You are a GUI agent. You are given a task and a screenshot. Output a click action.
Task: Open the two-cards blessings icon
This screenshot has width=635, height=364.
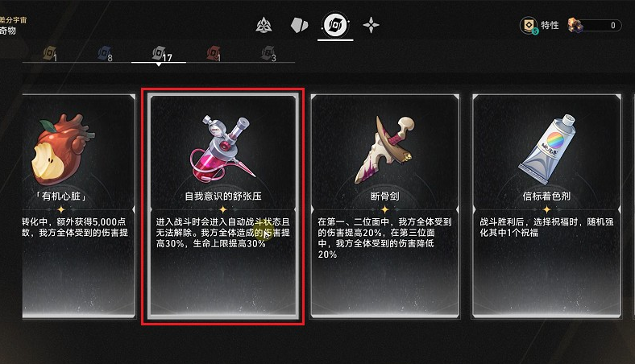(x=299, y=25)
